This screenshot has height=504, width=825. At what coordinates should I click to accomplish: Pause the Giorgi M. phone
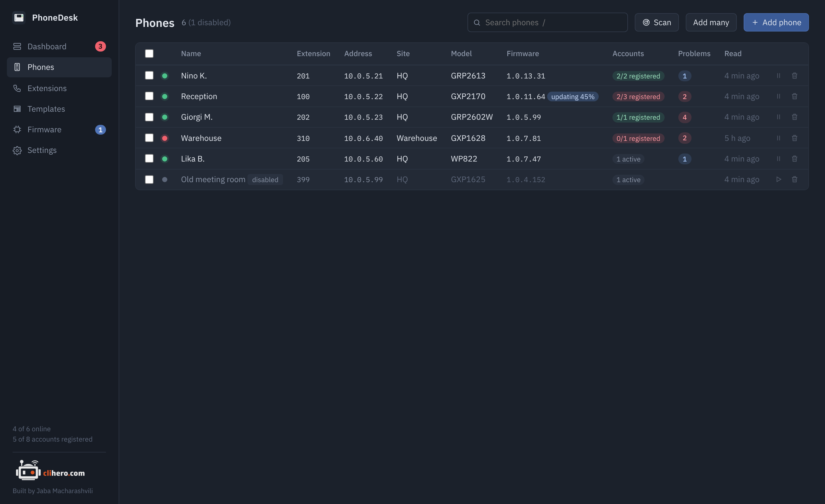tap(779, 117)
